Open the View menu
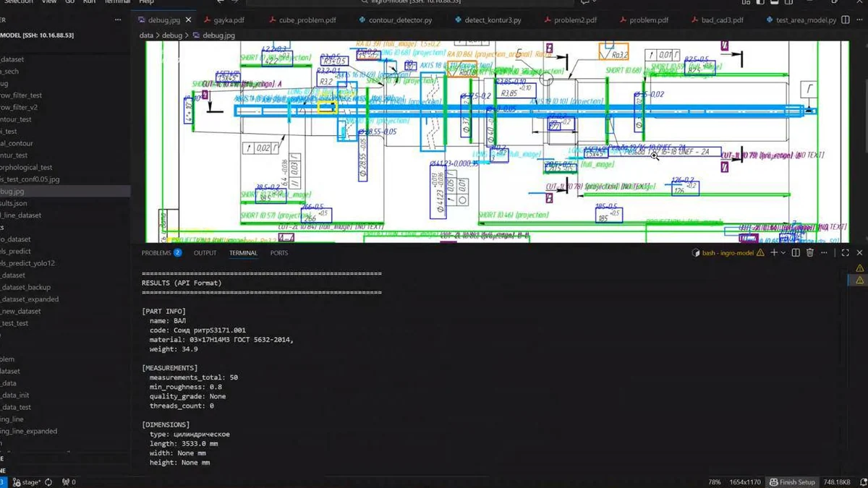The image size is (868, 488). [x=49, y=2]
